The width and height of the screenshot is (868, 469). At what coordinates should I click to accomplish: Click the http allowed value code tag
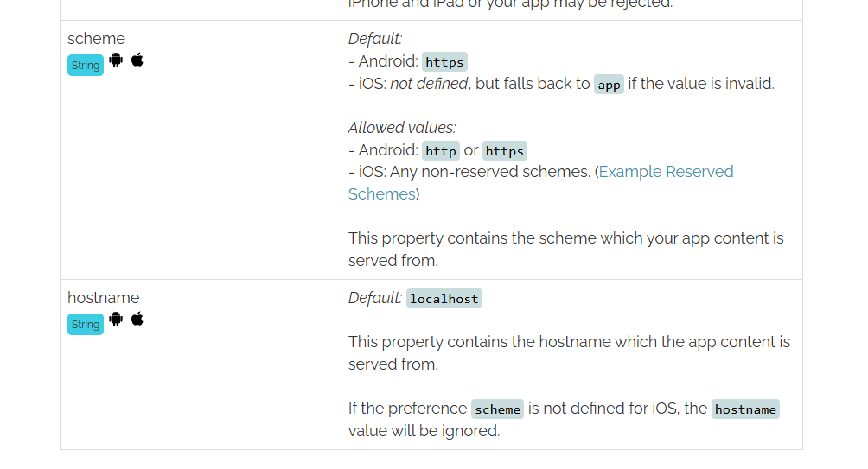coord(441,151)
